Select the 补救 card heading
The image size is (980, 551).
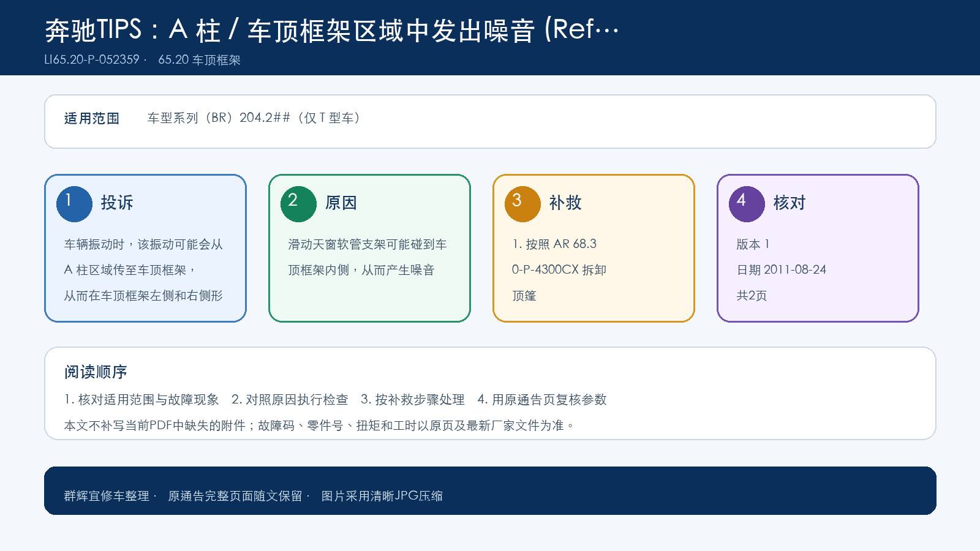pos(565,203)
